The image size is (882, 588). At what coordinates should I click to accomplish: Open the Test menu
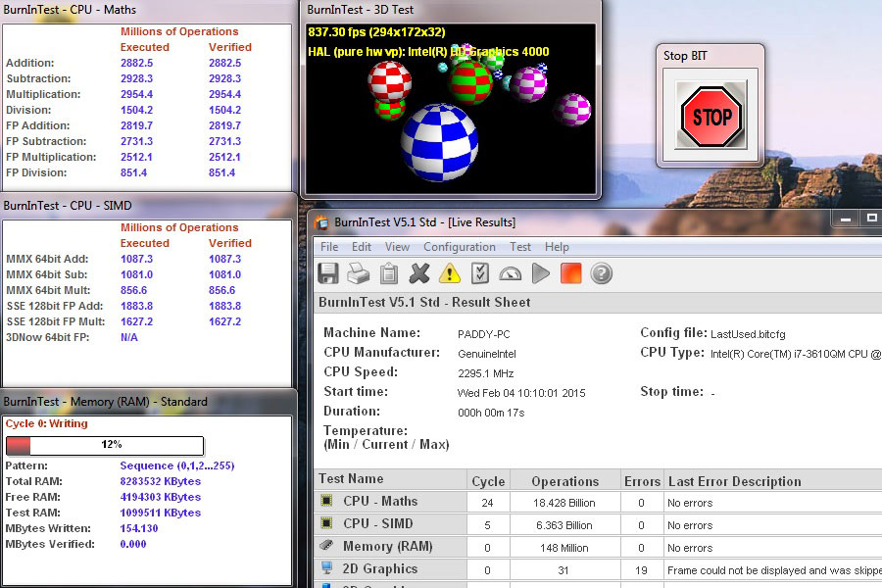pyautogui.click(x=520, y=247)
